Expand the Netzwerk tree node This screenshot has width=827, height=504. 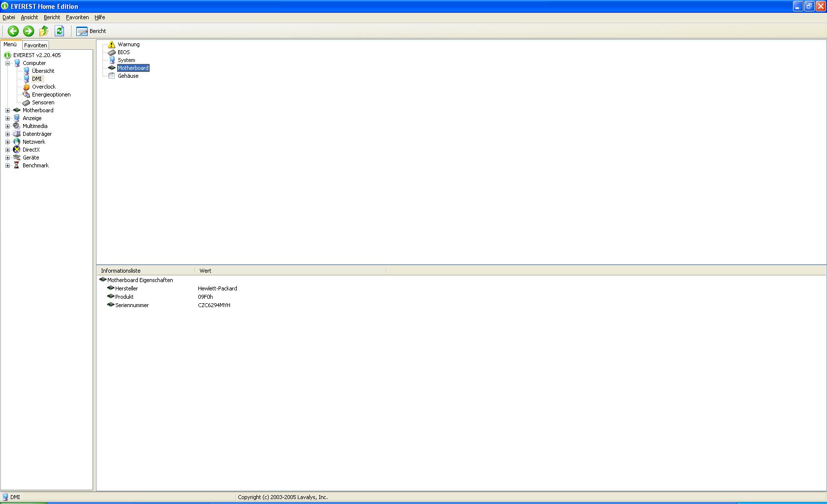(x=7, y=142)
